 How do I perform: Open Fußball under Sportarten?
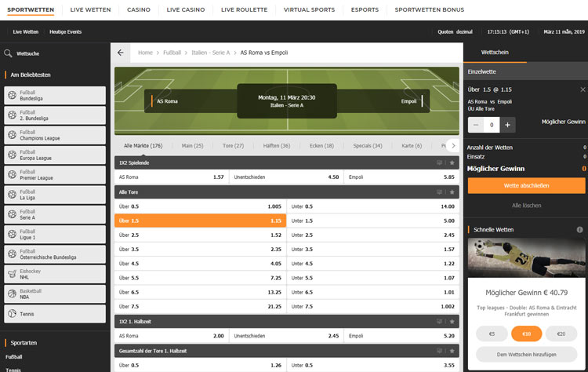14,356
